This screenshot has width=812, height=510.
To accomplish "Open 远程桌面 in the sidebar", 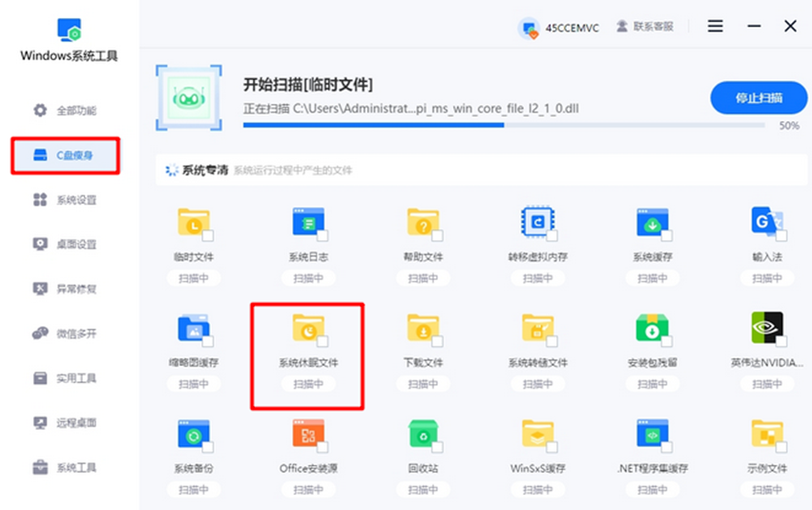I will click(x=65, y=422).
